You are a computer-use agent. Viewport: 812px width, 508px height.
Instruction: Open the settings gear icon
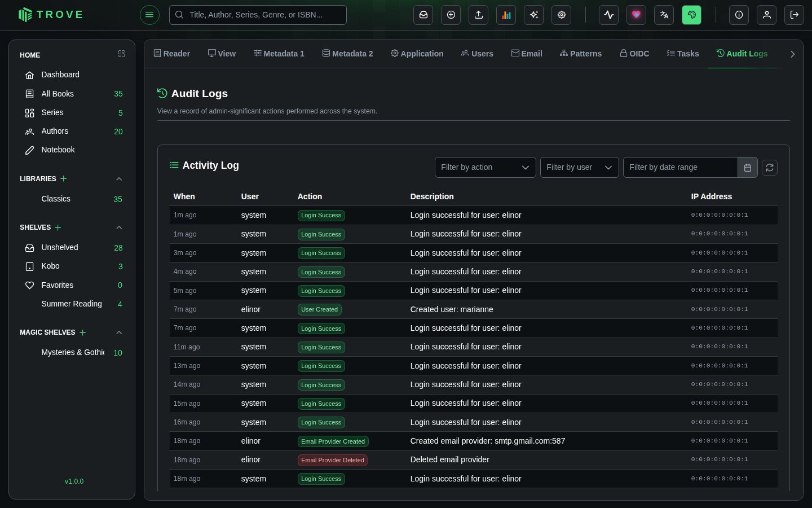(x=562, y=15)
